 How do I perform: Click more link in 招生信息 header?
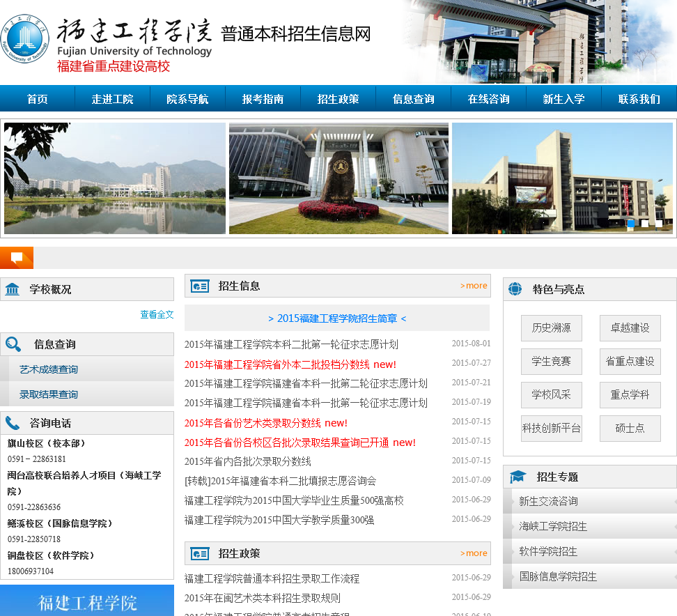pyautogui.click(x=474, y=286)
